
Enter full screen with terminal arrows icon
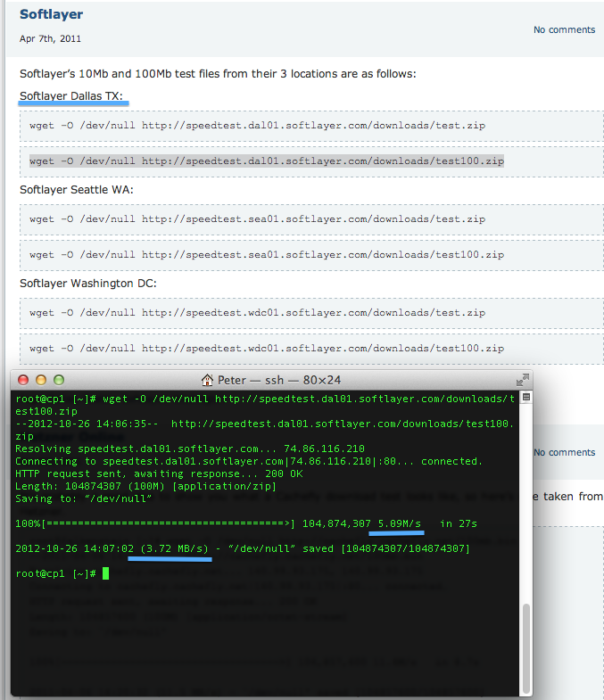[x=522, y=380]
